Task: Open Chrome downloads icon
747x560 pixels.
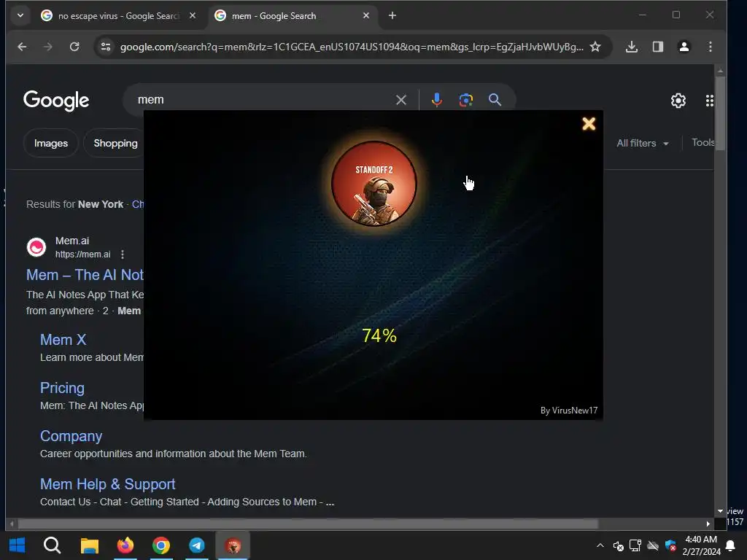Action: [632, 47]
